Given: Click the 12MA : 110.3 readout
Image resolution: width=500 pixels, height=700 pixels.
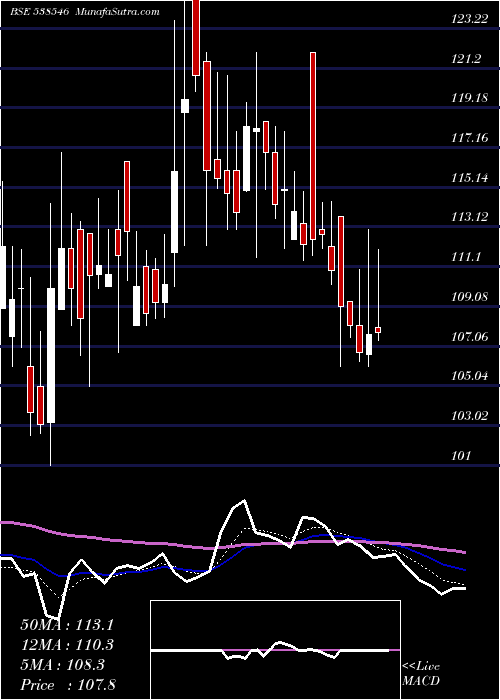Looking at the screenshot, I should click(x=67, y=645).
